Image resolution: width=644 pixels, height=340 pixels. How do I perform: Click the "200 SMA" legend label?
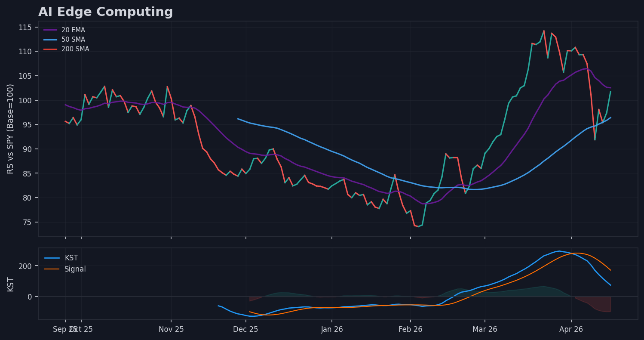[75, 49]
